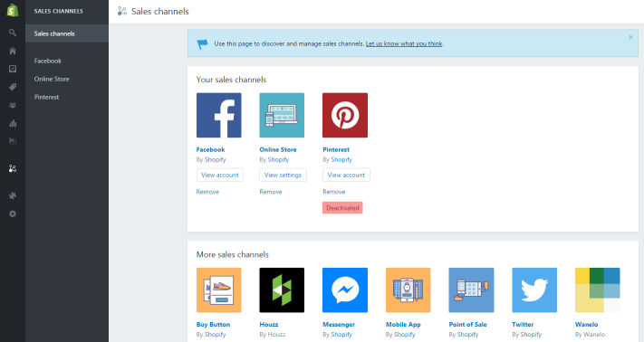The image size is (644, 342).
Task: Open search from the sidebar magnifier icon
Action: click(x=13, y=33)
